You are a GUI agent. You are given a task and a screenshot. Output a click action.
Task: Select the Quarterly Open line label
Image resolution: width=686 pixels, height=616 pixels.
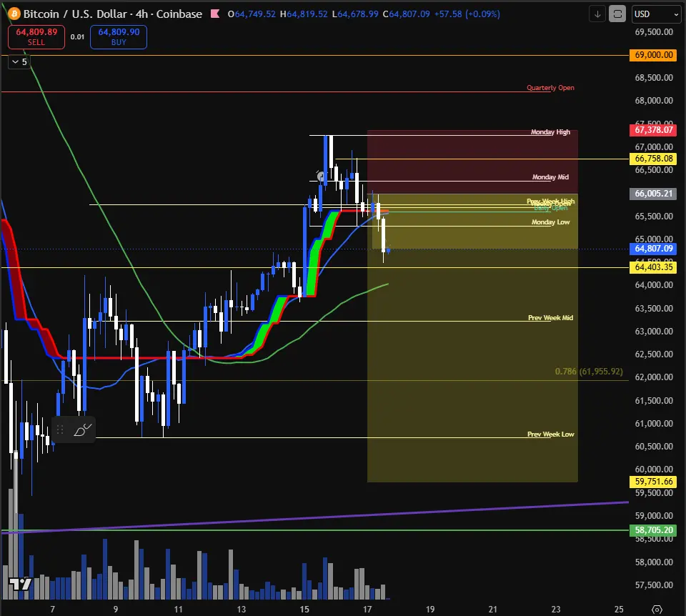550,88
